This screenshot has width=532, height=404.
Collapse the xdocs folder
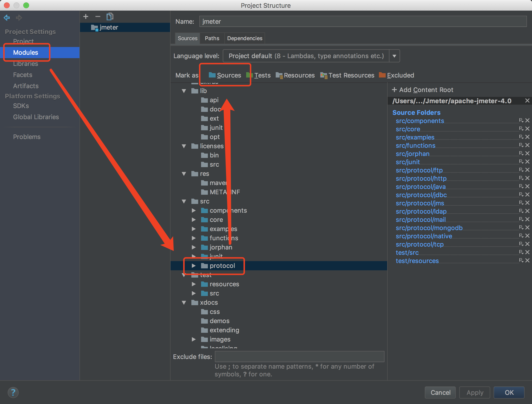(x=184, y=303)
